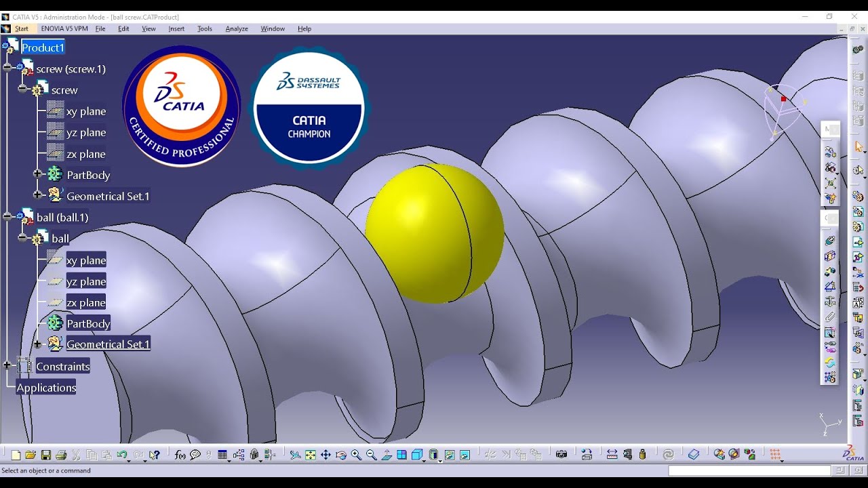Click the Zoom Out magnifier
The height and width of the screenshot is (488, 868).
(372, 455)
